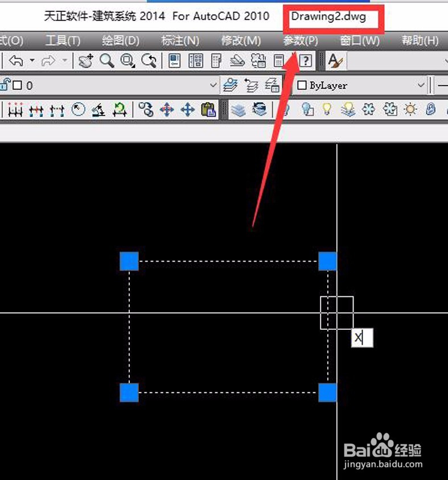Open the Layer States Manager icon

click(x=272, y=85)
